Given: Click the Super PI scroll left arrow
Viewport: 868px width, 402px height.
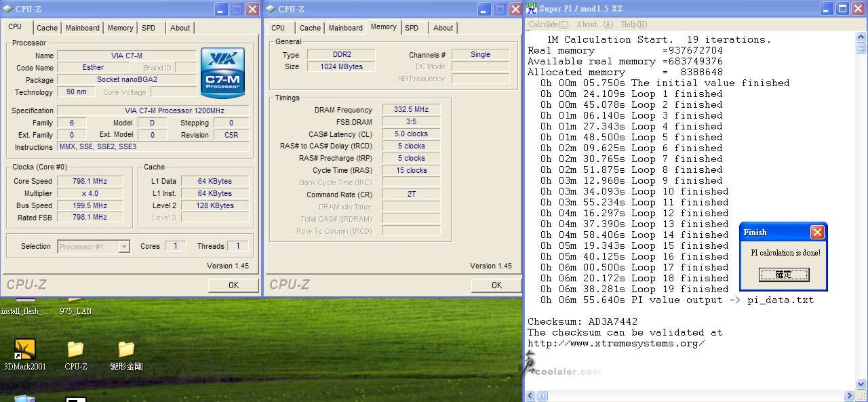Looking at the screenshot, I should coord(530,396).
